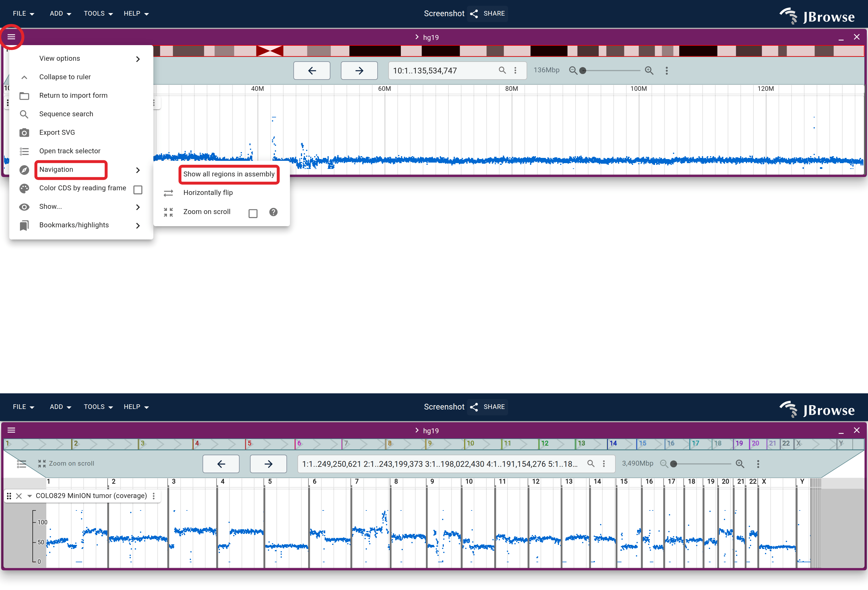Zoom out with bottom view magnifier minus

(664, 463)
